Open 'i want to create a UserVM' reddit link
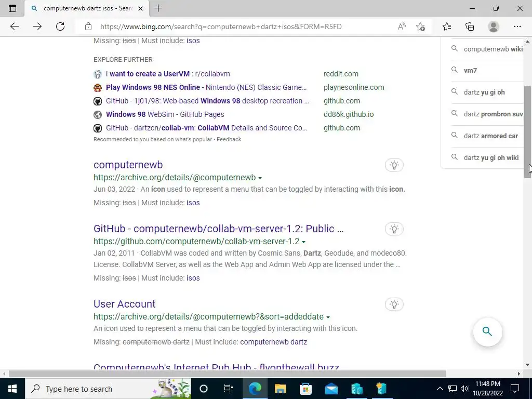The image size is (532, 399). [168, 74]
